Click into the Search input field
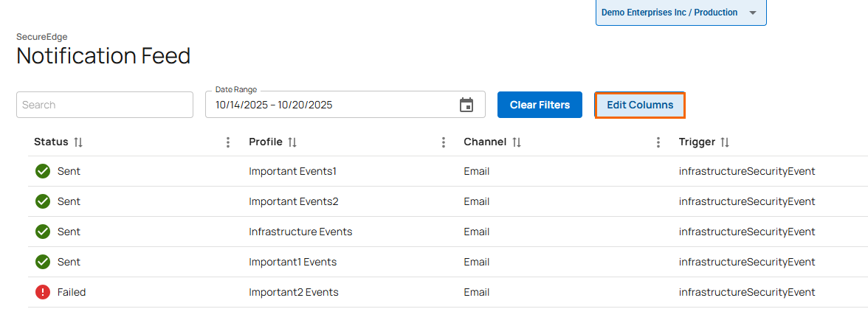Screen dimensions: 868x309 104,105
